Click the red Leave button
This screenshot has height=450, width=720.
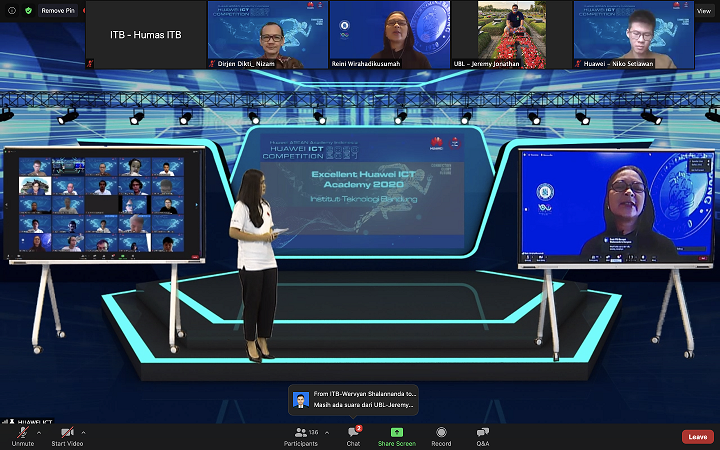point(698,437)
